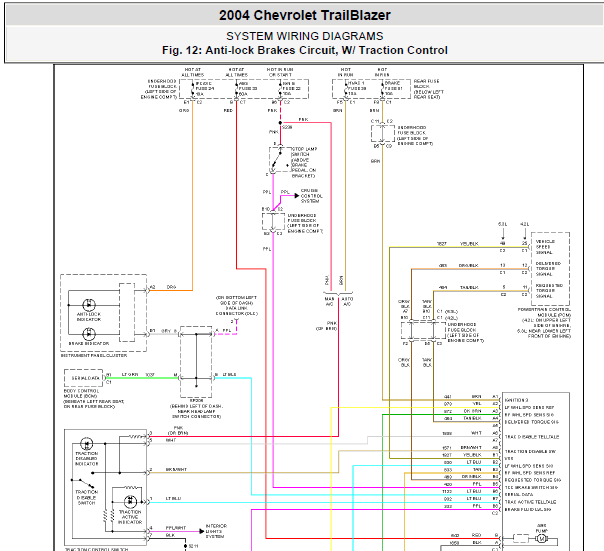
Task: Click the REAR FUSE BLOCK label
Action: click(429, 89)
